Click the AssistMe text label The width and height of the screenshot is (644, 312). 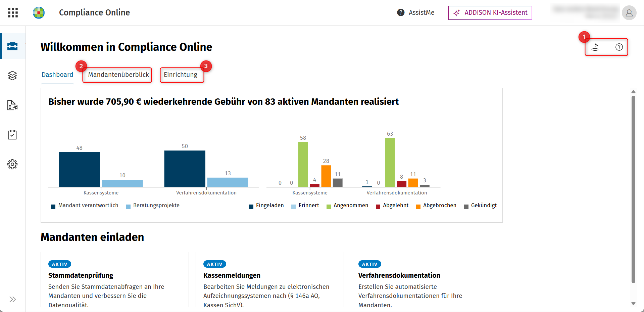[x=422, y=13]
